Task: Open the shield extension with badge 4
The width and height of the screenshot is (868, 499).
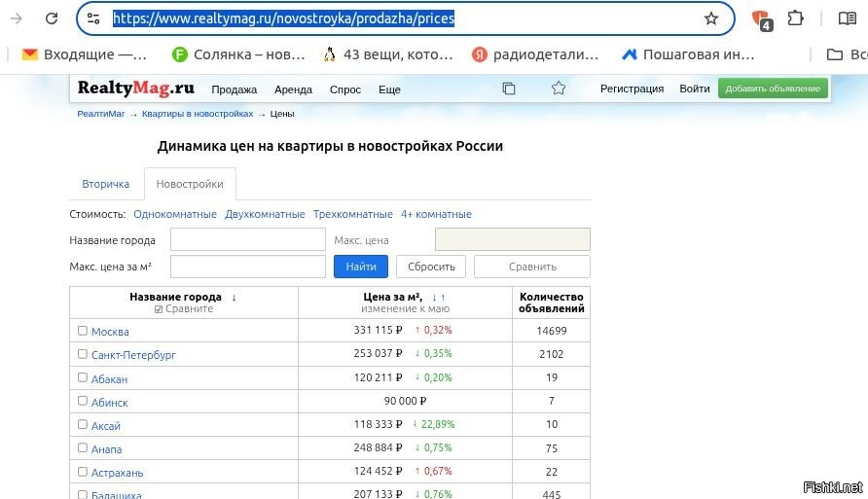Action: click(x=762, y=19)
